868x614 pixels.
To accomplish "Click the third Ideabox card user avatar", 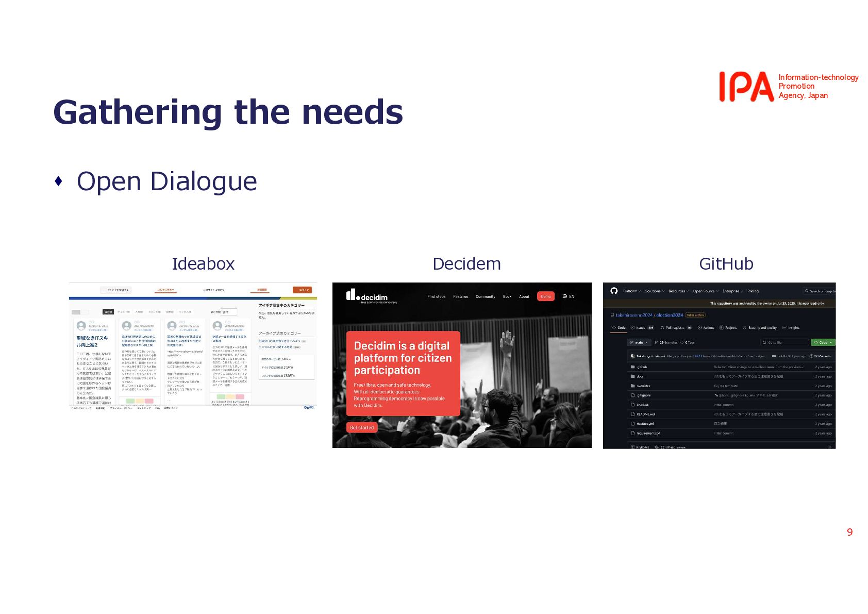I will click(x=172, y=326).
